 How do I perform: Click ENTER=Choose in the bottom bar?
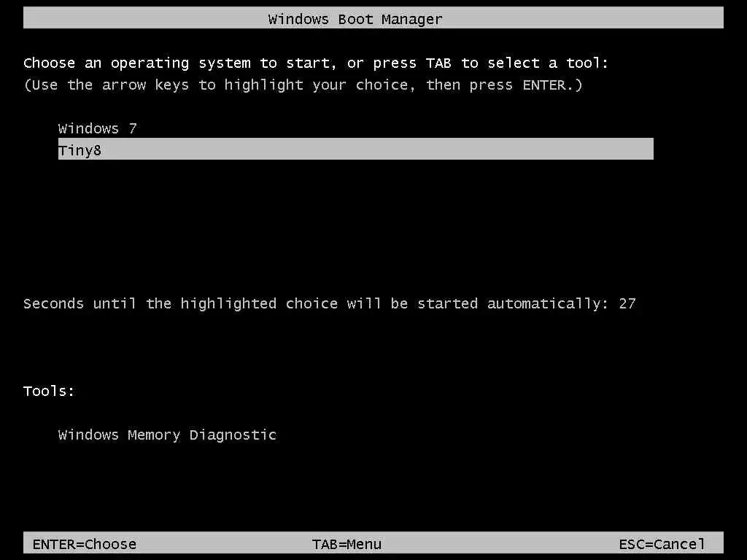85,544
